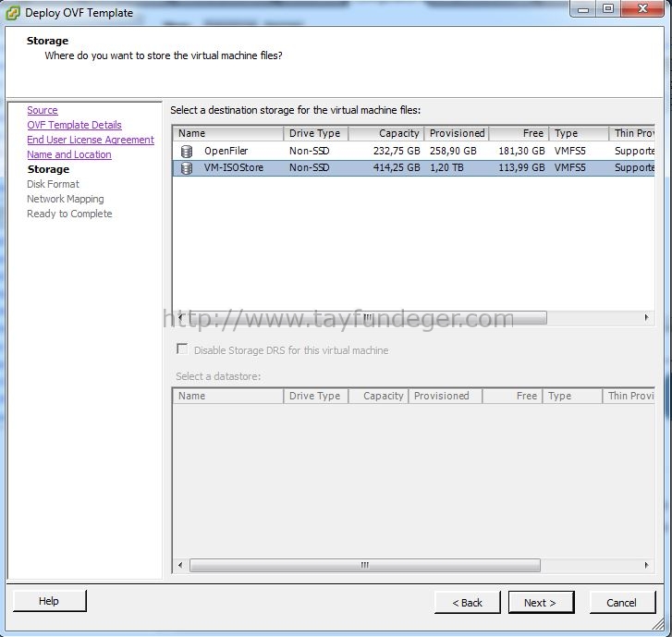Click the 1,20 TB provisioned cell
This screenshot has width=672, height=637.
[x=446, y=167]
